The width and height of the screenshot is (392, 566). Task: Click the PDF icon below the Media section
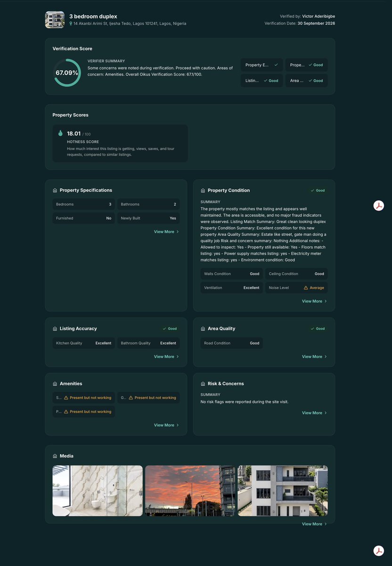(x=379, y=551)
